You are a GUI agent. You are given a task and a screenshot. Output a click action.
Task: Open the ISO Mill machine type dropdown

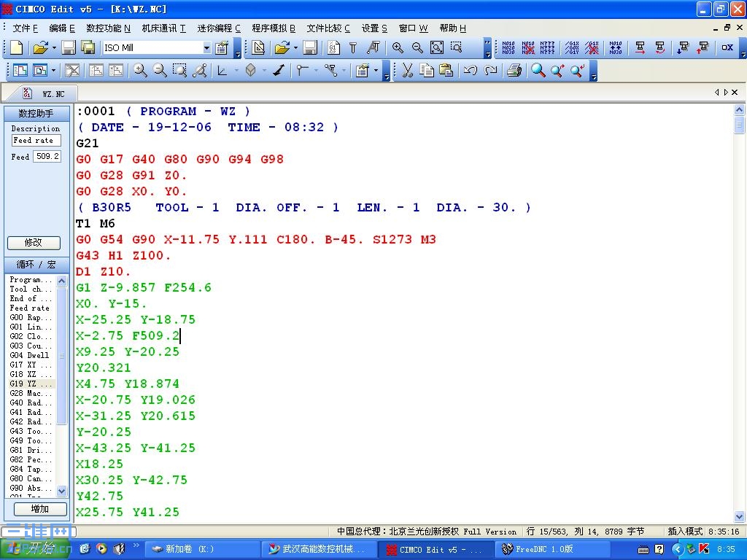(206, 47)
